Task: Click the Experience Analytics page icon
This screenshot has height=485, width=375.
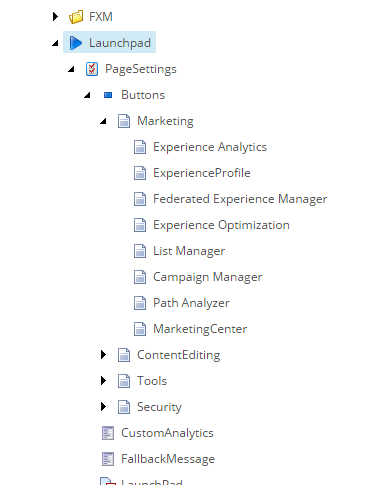Action: 140,147
